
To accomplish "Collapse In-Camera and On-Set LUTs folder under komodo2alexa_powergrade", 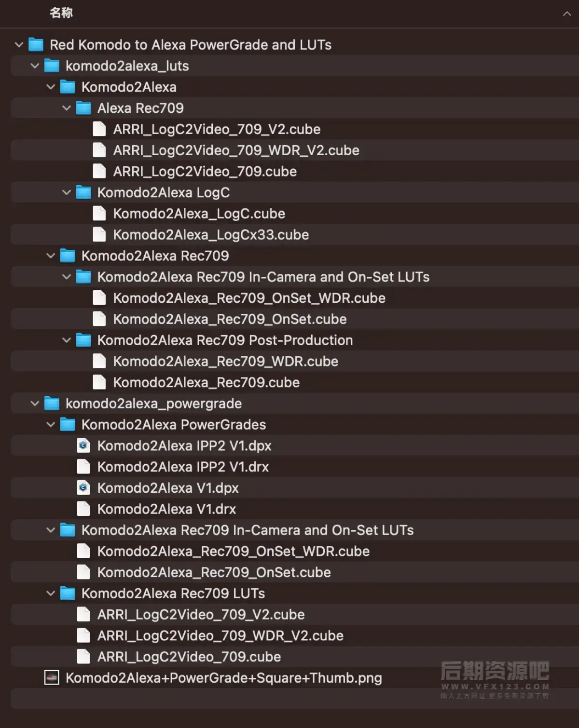I will click(51, 530).
